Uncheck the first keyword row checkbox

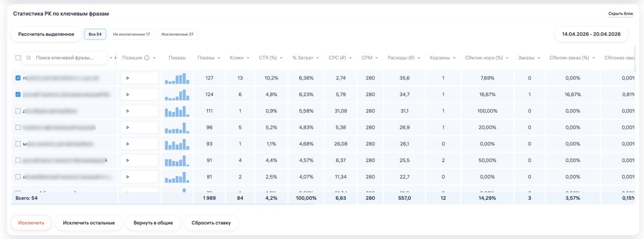pyautogui.click(x=18, y=78)
